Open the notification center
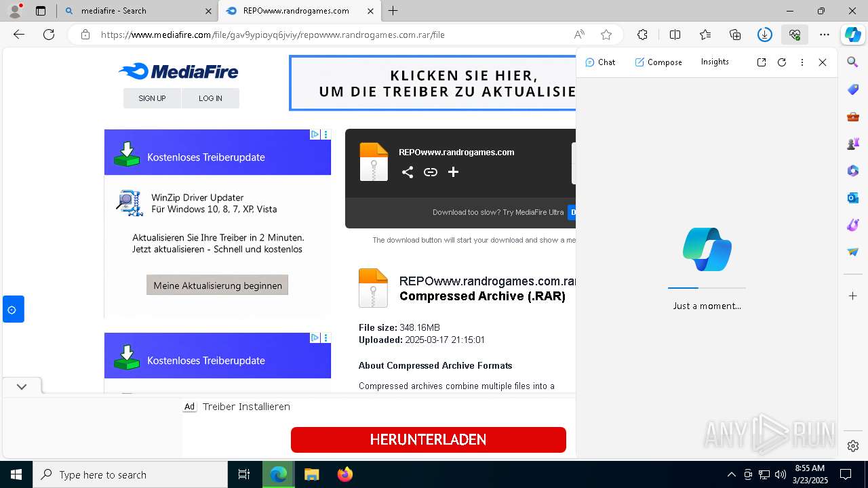Screen dimensions: 868x488 point(846,474)
